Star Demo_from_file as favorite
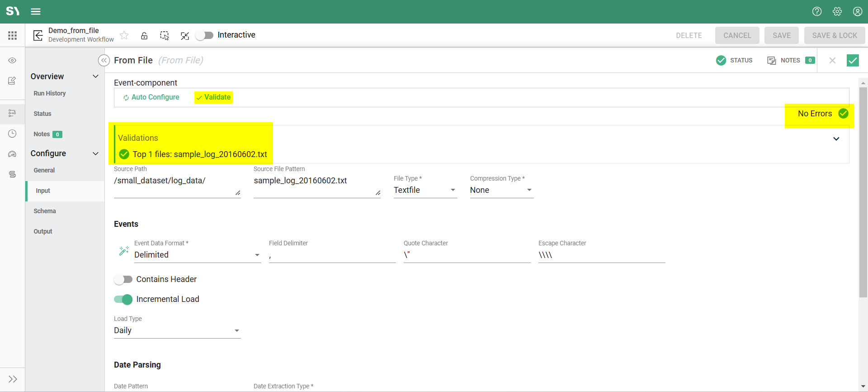 coord(124,35)
